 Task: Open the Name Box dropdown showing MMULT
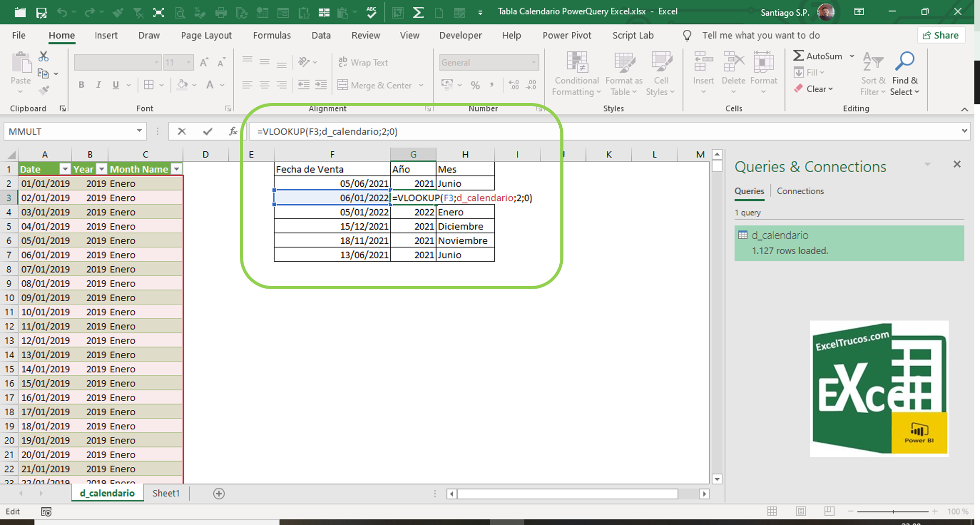pyautogui.click(x=139, y=131)
